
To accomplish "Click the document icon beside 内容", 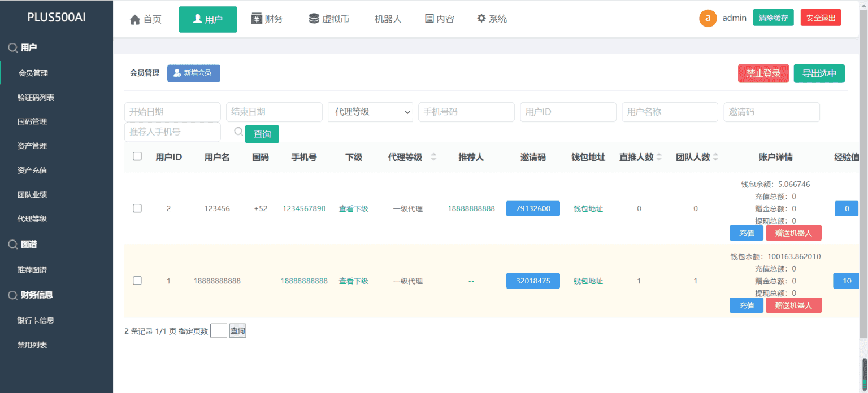I will tap(429, 19).
